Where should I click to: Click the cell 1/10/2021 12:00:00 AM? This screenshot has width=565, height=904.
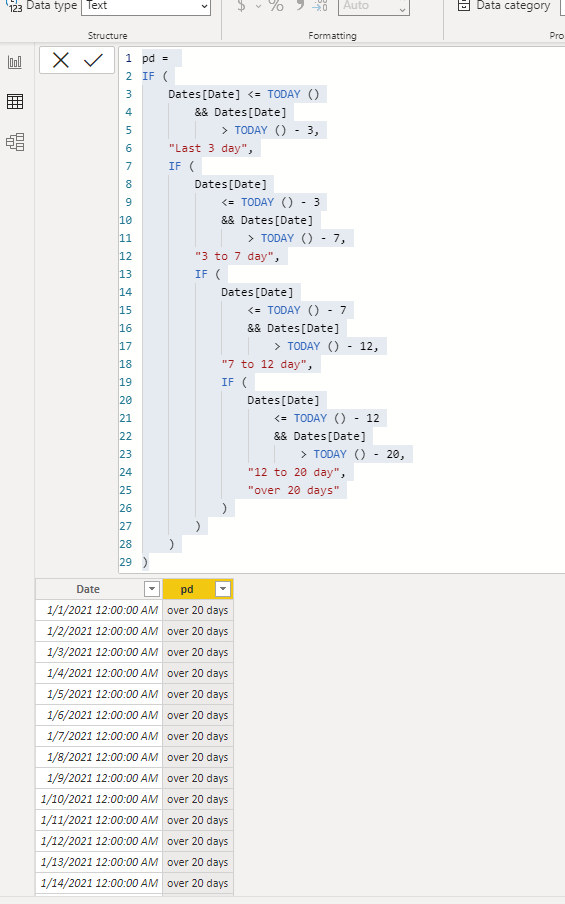tap(99, 799)
